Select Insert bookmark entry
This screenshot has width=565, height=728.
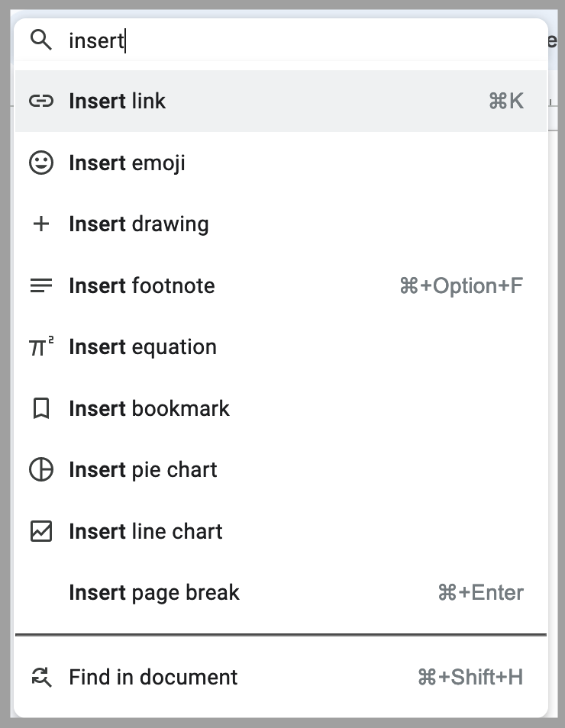149,408
